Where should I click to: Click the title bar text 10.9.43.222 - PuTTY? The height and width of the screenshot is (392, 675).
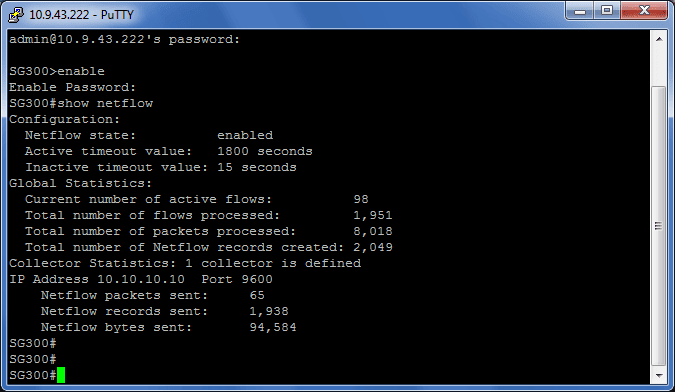tap(81, 15)
